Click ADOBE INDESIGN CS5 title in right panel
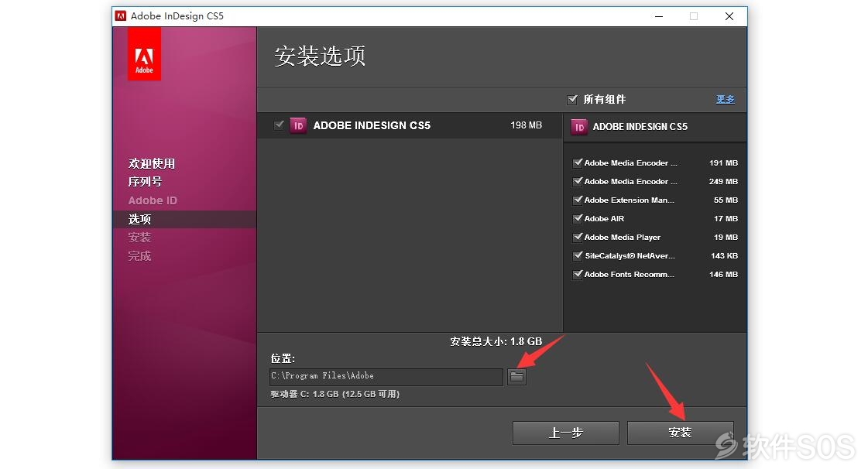Screen dimensions: 868x469 pos(640,127)
